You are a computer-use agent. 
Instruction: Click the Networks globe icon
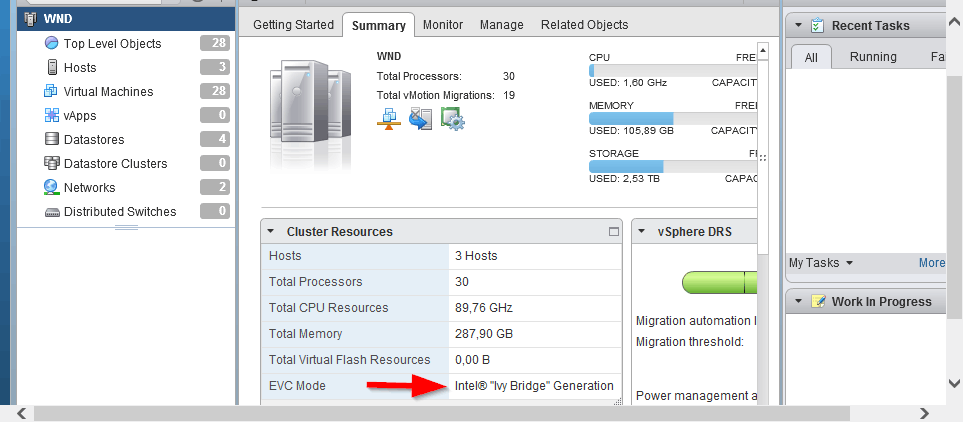52,188
